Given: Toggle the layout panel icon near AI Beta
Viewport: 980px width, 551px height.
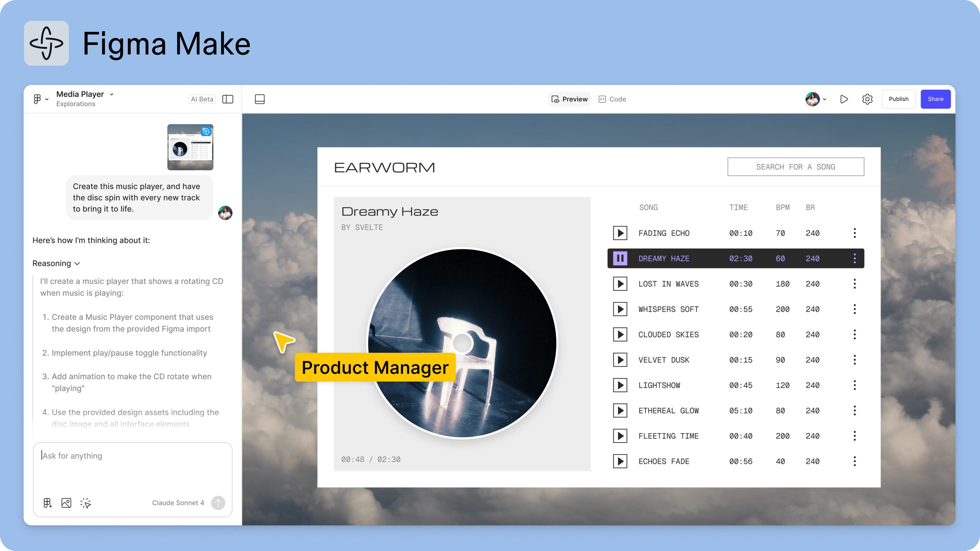Looking at the screenshot, I should point(228,99).
